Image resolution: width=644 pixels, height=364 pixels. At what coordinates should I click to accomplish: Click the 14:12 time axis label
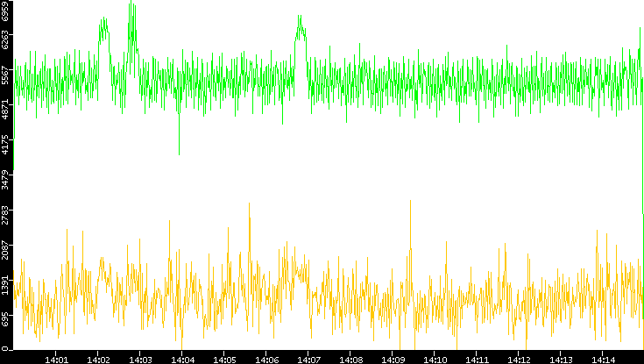click(x=519, y=360)
